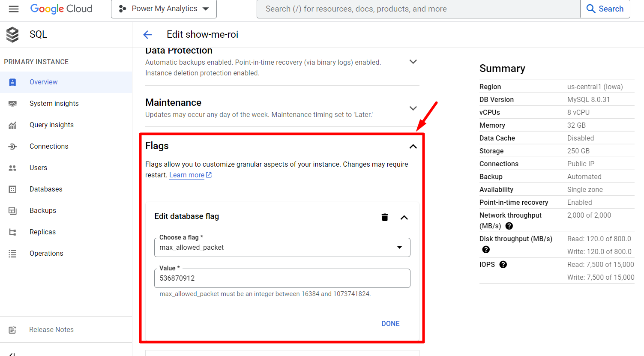Screen dimensions: 644x356
Task: Open the Choose a flag dropdown
Action: pyautogui.click(x=282, y=248)
